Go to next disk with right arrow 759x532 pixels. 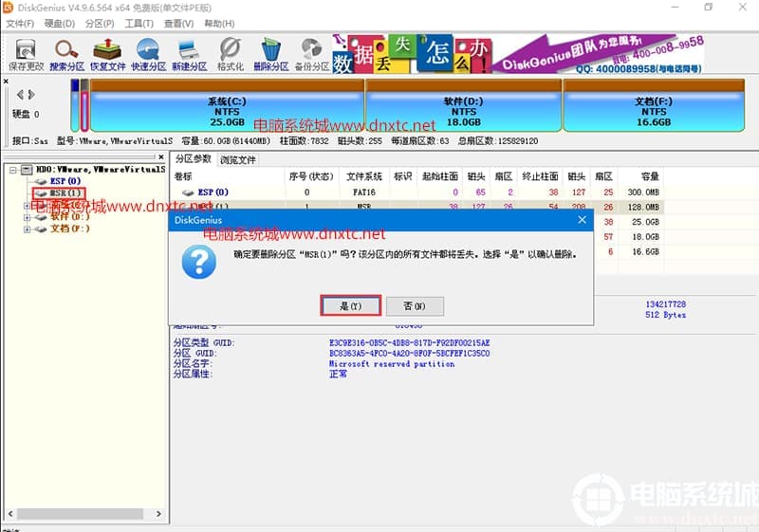[31, 95]
